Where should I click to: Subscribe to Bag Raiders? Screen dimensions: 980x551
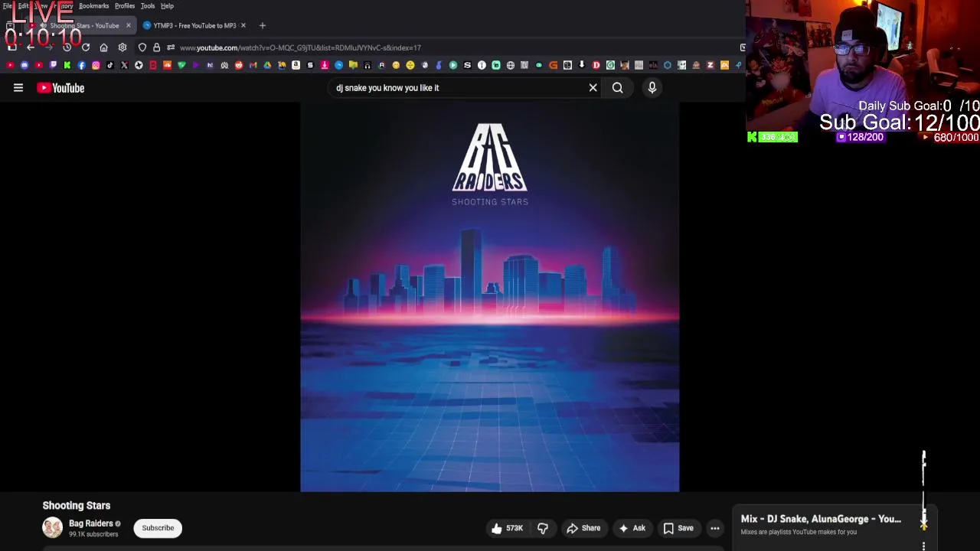(158, 528)
